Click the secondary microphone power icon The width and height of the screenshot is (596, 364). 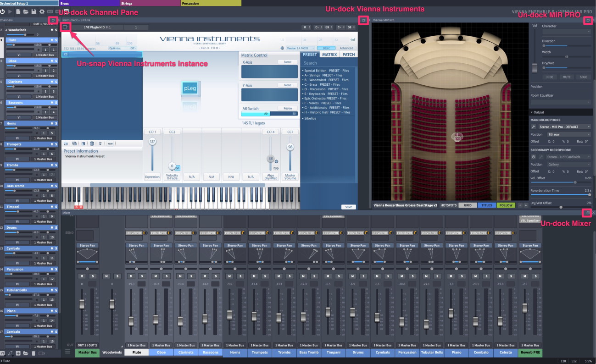point(534,157)
